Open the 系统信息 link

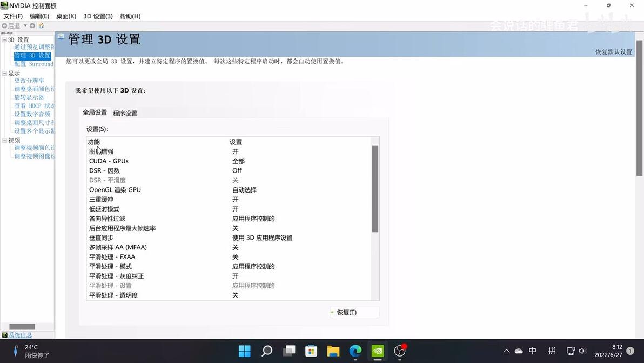(20, 335)
